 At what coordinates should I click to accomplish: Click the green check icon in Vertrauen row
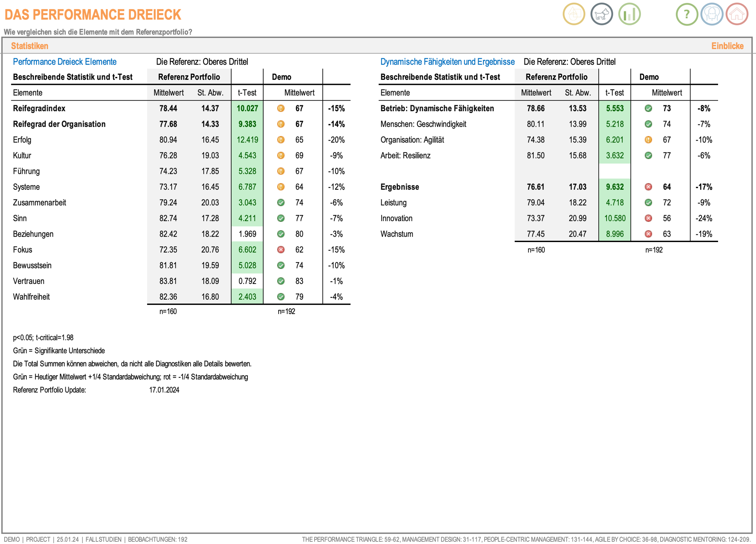point(281,281)
